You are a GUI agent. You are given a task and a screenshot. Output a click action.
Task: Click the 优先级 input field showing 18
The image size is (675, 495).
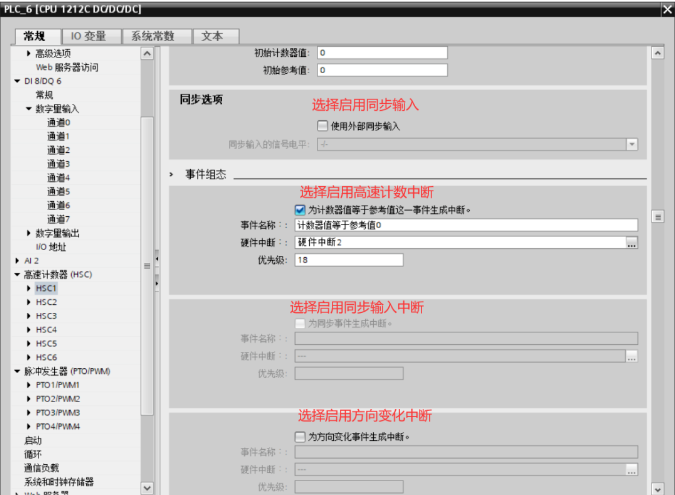click(348, 260)
